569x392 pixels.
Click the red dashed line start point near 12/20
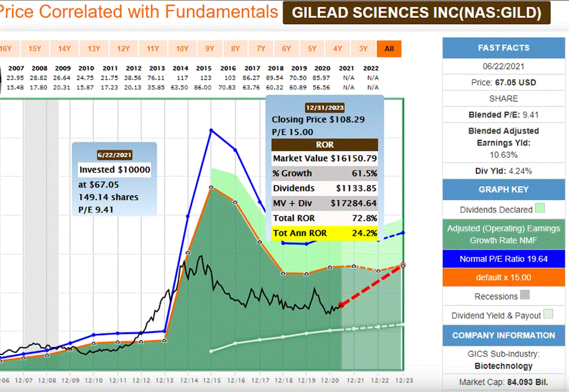341,305
